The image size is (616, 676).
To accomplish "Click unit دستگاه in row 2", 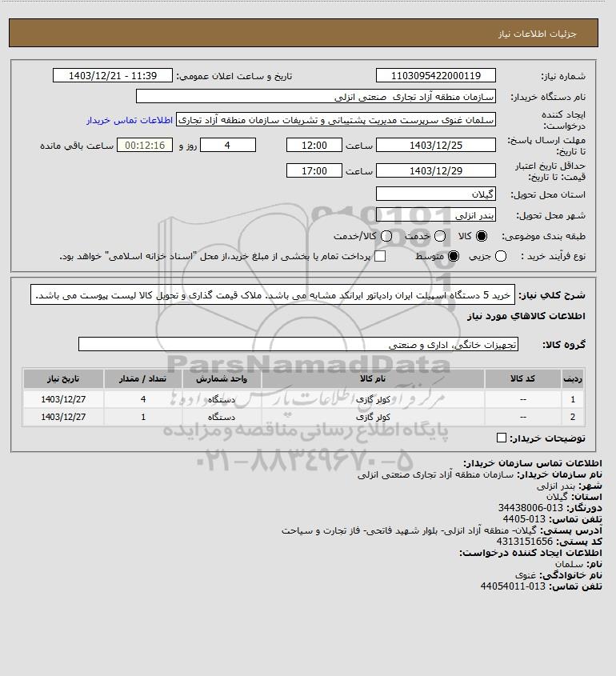I will tap(222, 418).
